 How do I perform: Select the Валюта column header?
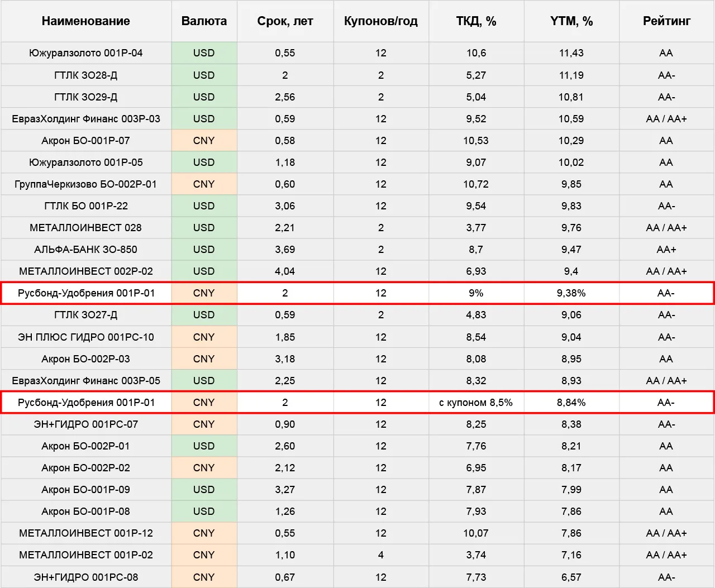click(x=204, y=21)
